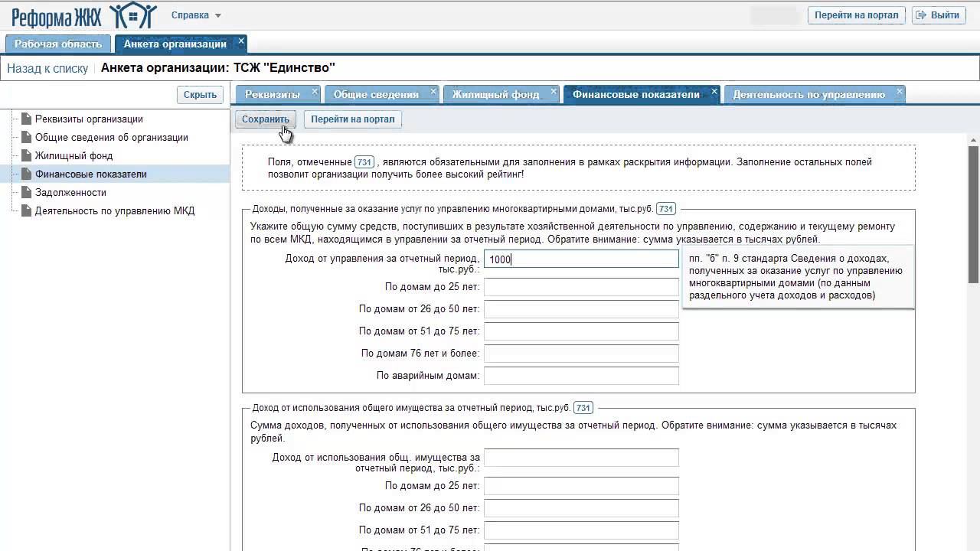
Task: Click the Выйти logout button
Action: click(939, 15)
